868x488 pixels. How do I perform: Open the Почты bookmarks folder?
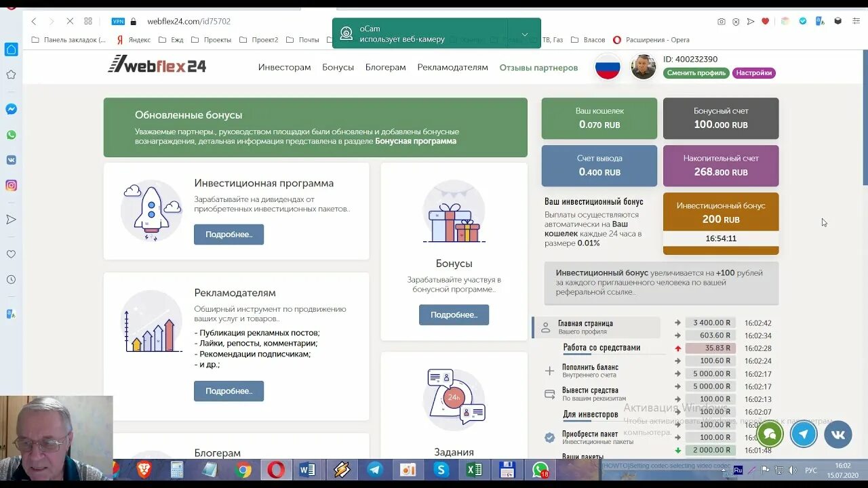[302, 40]
